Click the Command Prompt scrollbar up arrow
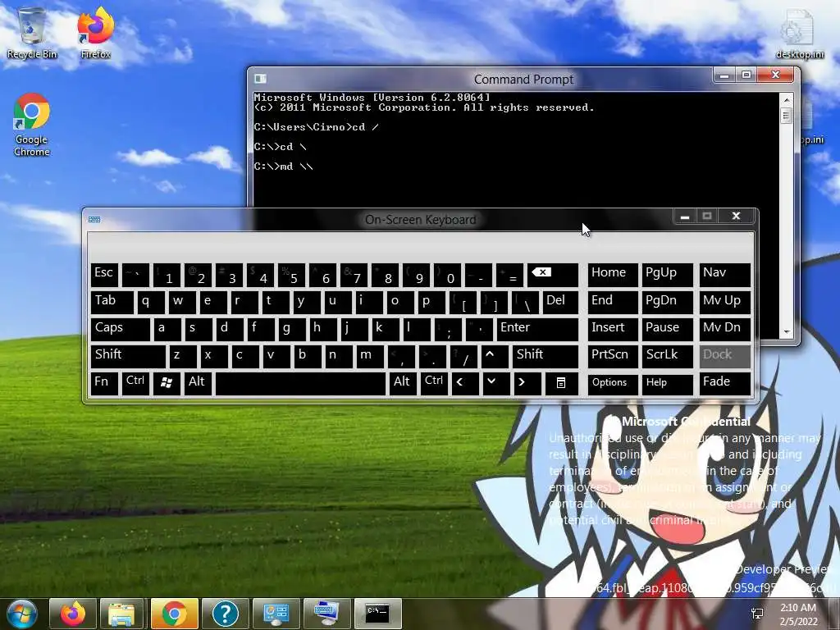Image resolution: width=840 pixels, height=630 pixels. click(787, 99)
